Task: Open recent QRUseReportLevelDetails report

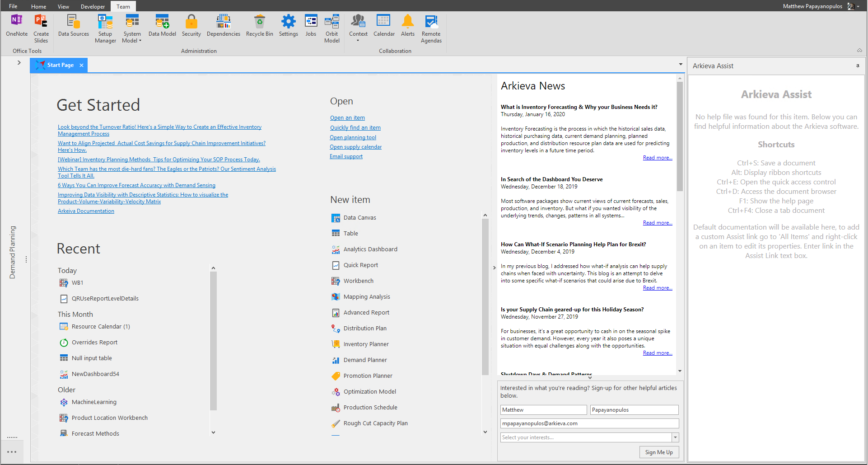Action: (x=99, y=299)
